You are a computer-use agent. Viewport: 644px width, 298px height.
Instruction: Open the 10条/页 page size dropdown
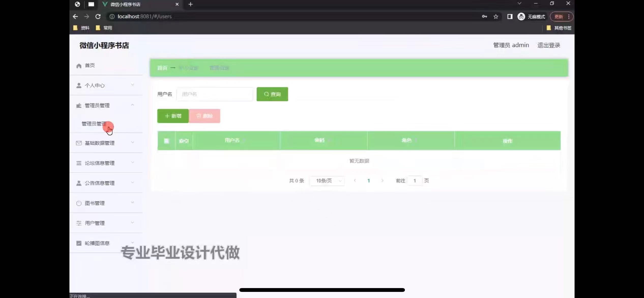click(327, 181)
